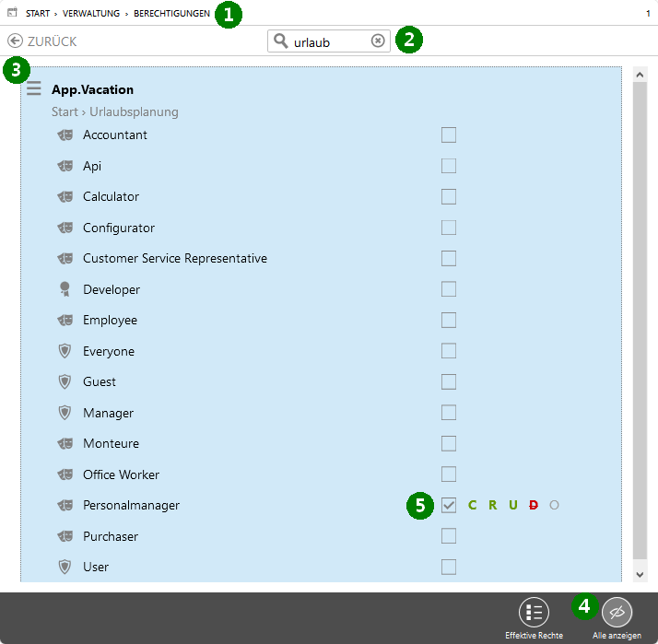Click inside the search field containing urlaub
This screenshot has height=644, width=658.
pos(327,41)
